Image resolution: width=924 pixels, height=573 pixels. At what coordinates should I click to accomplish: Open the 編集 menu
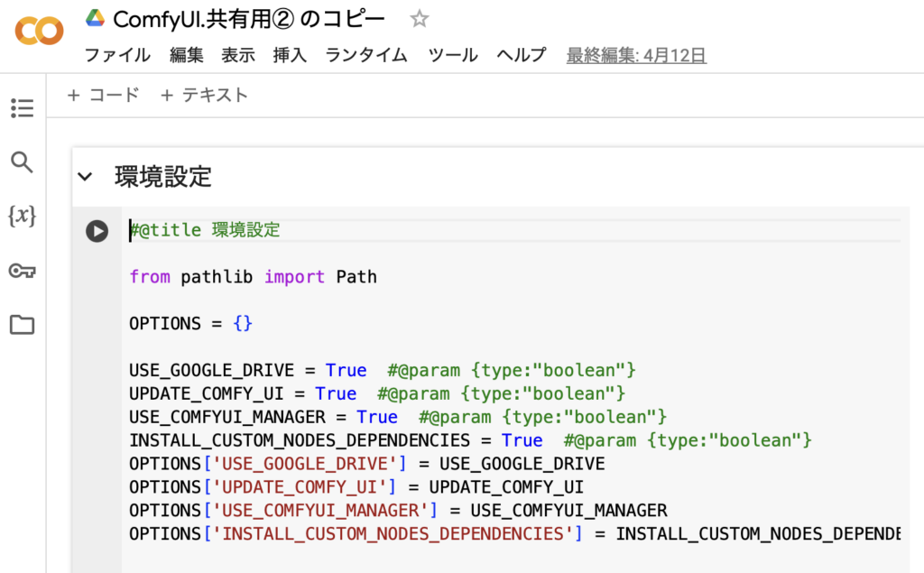[x=187, y=55]
